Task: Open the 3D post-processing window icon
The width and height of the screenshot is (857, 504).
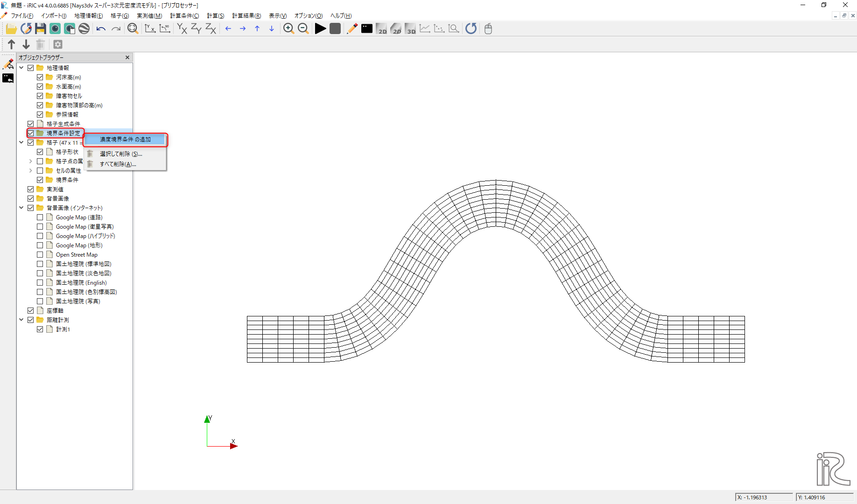Action: pyautogui.click(x=410, y=29)
